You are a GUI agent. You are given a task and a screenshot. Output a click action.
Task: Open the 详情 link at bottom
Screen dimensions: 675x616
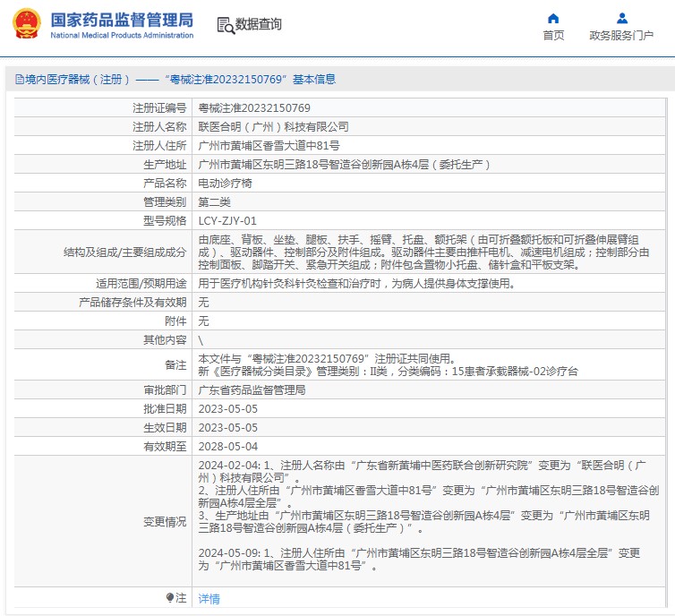209,598
